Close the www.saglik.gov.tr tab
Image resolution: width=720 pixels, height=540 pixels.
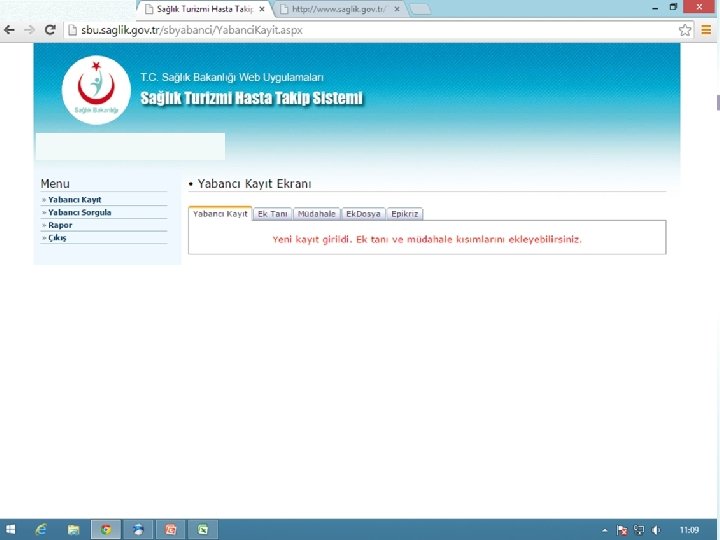coord(397,9)
